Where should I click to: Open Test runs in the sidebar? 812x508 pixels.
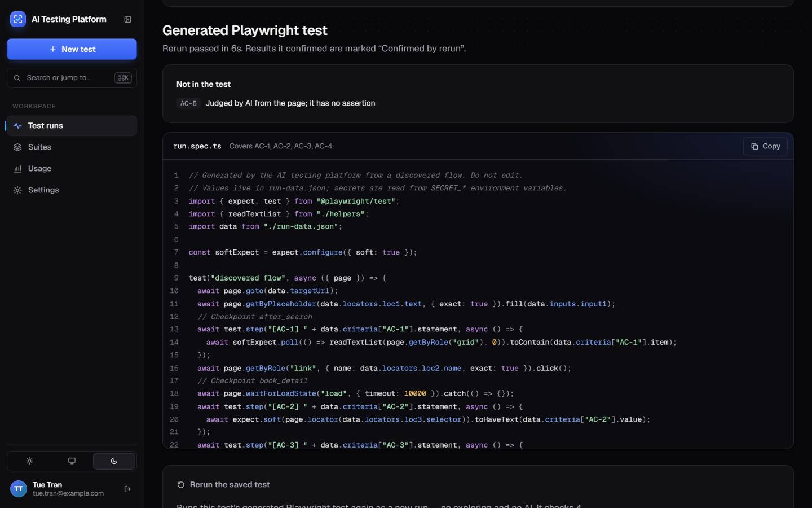click(x=72, y=126)
